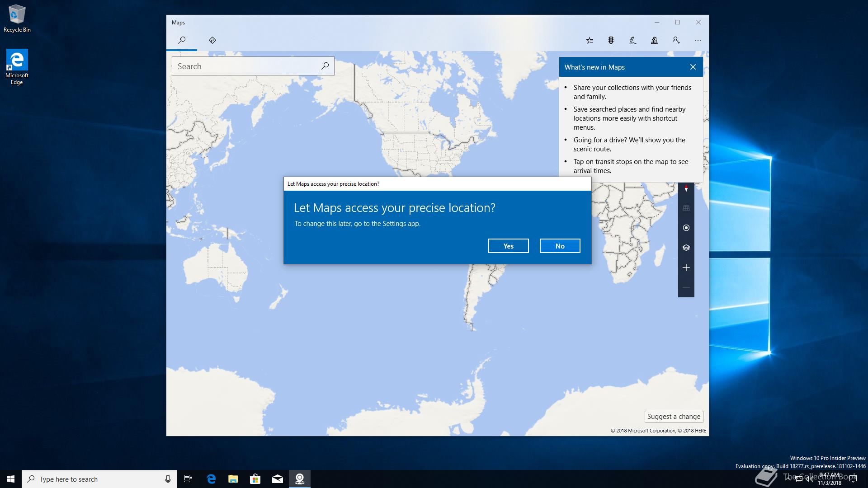This screenshot has width=868, height=488.
Task: Click the Suggest a change button
Action: [674, 417]
